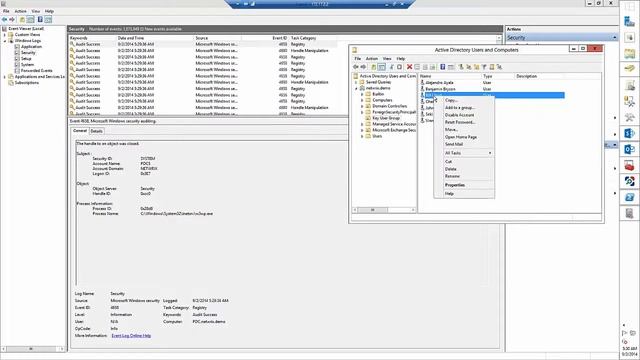Open View menu in Active Directory window
Screen dimensions: 640x360
(387, 59)
